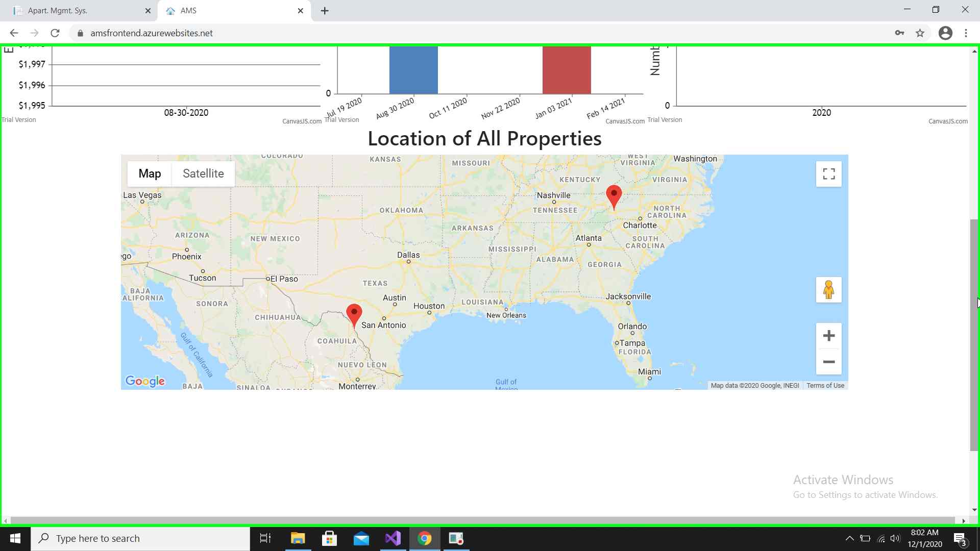Go back to the previous page
Screen dimensions: 980x551
coord(14,33)
